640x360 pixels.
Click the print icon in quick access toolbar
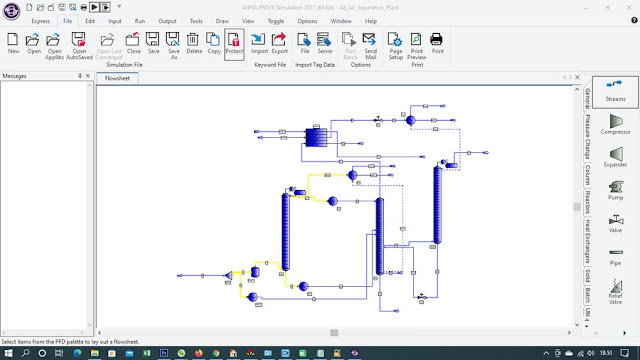(x=83, y=7)
